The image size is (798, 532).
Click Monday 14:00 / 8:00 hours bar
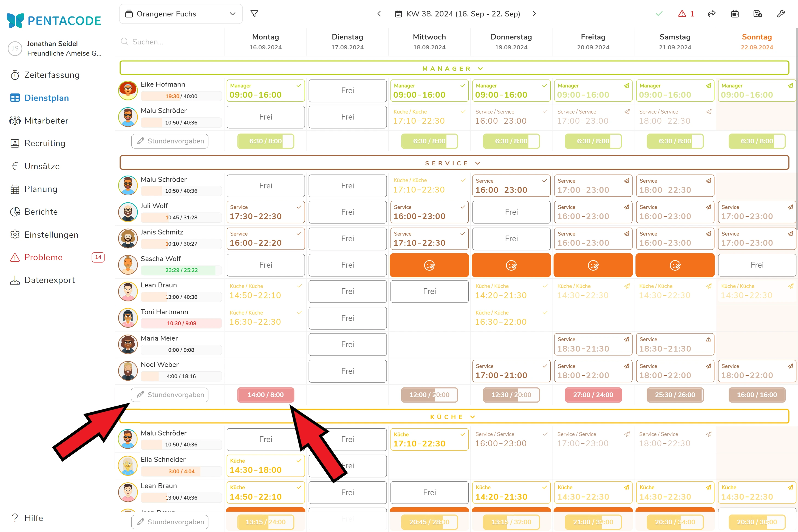(x=265, y=395)
